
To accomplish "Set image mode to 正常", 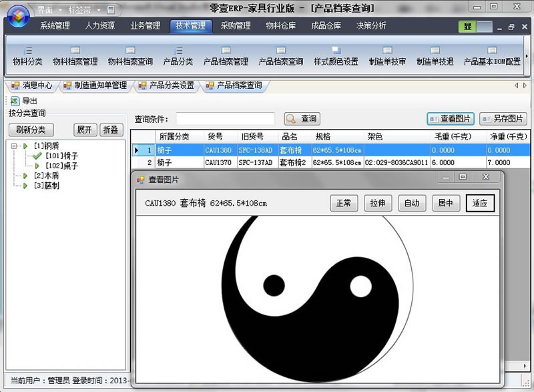I will 344,203.
